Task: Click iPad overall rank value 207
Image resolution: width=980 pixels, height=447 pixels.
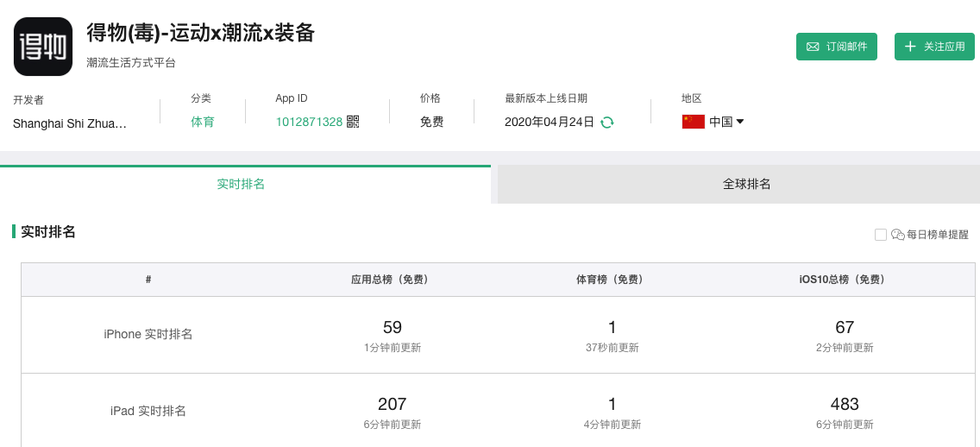Action: pos(392,404)
